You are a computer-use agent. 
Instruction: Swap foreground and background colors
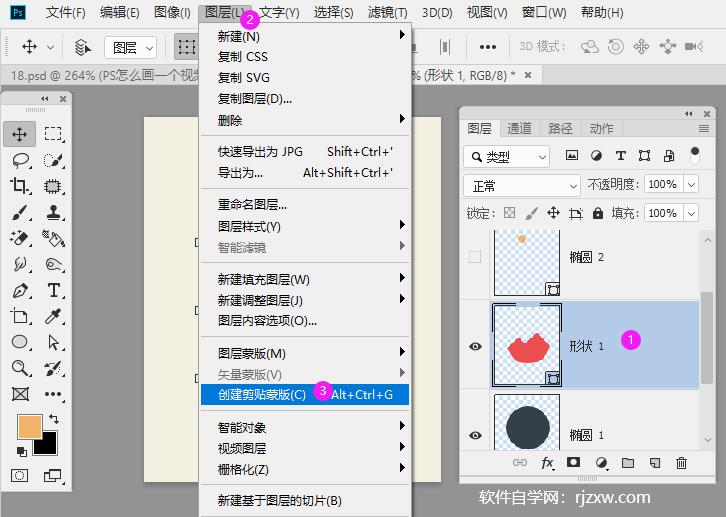[54, 419]
